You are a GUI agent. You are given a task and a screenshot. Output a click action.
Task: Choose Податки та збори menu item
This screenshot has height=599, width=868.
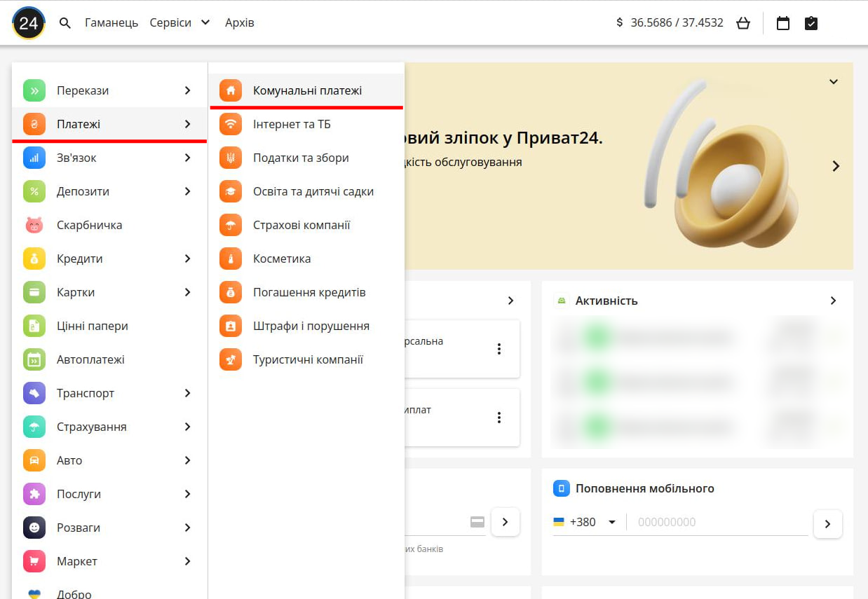pyautogui.click(x=301, y=158)
